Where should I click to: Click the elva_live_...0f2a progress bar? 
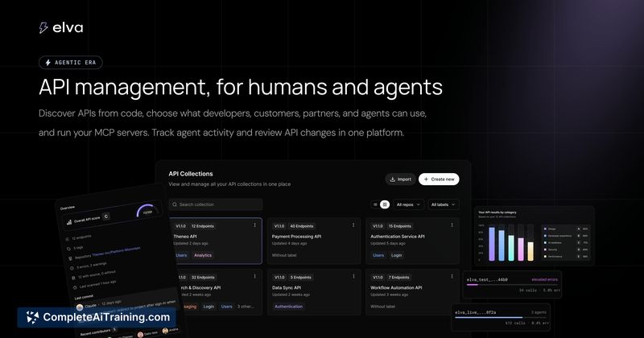click(x=501, y=317)
